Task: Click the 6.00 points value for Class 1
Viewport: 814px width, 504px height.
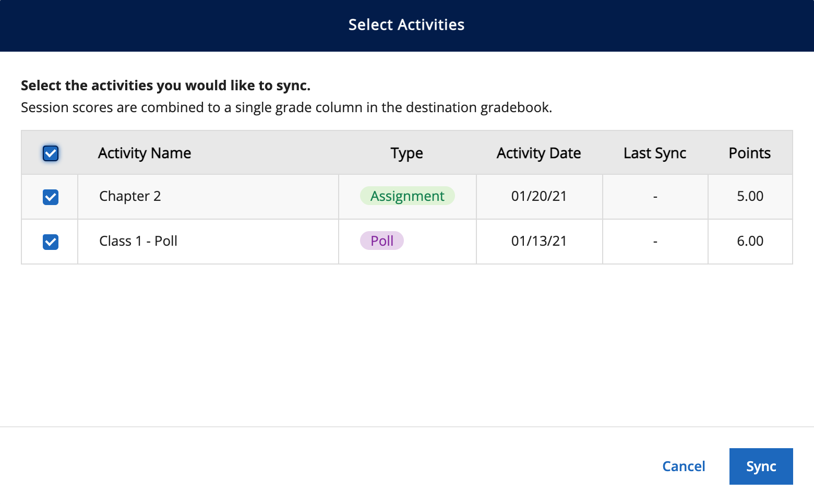Action: point(750,241)
